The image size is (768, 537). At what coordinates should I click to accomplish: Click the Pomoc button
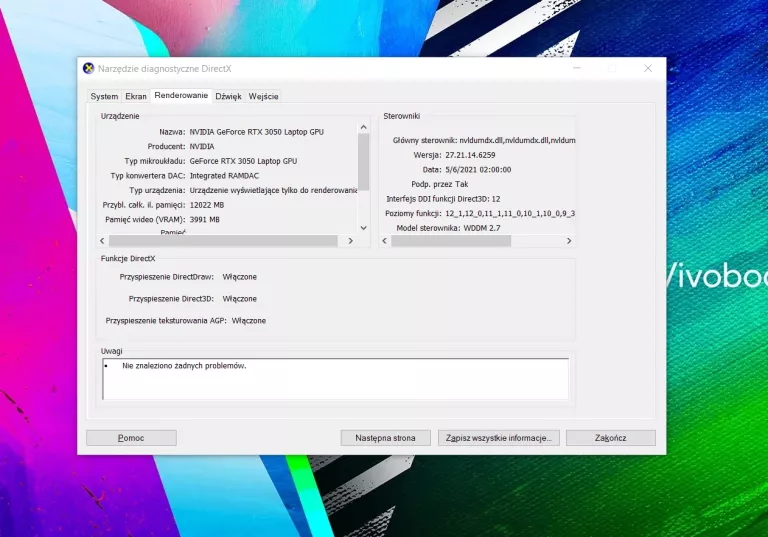tap(131, 438)
